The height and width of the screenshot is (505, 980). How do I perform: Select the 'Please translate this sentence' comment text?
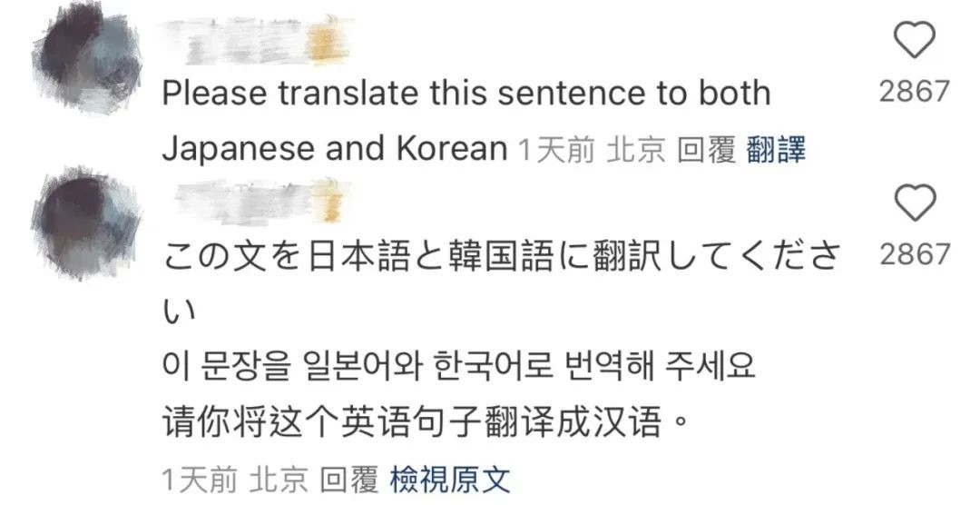click(465, 94)
